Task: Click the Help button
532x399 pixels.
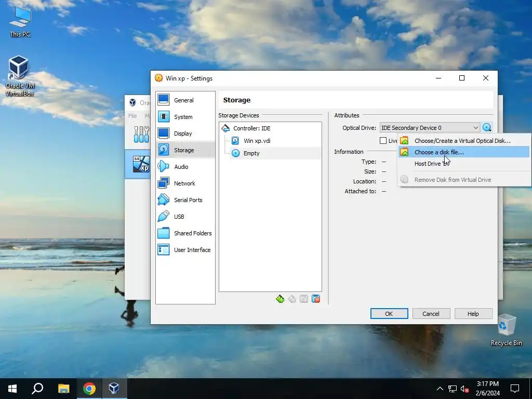Action: coord(473,313)
